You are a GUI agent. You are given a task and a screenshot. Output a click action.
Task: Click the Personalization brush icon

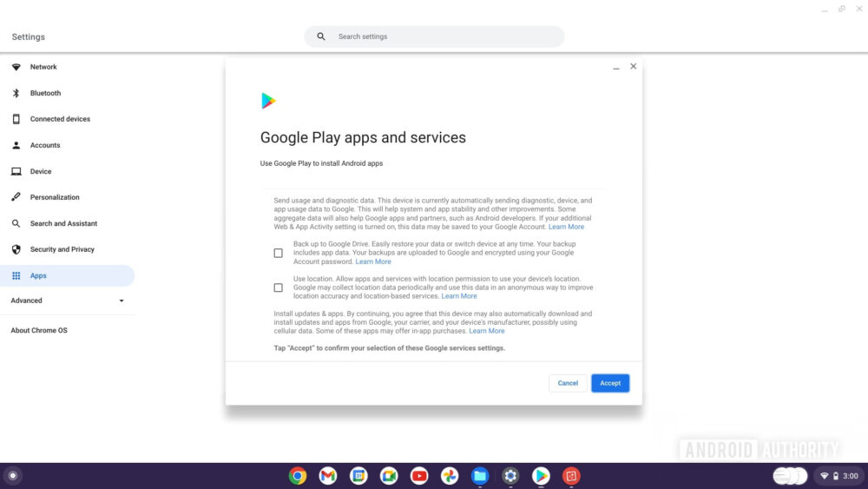16,197
